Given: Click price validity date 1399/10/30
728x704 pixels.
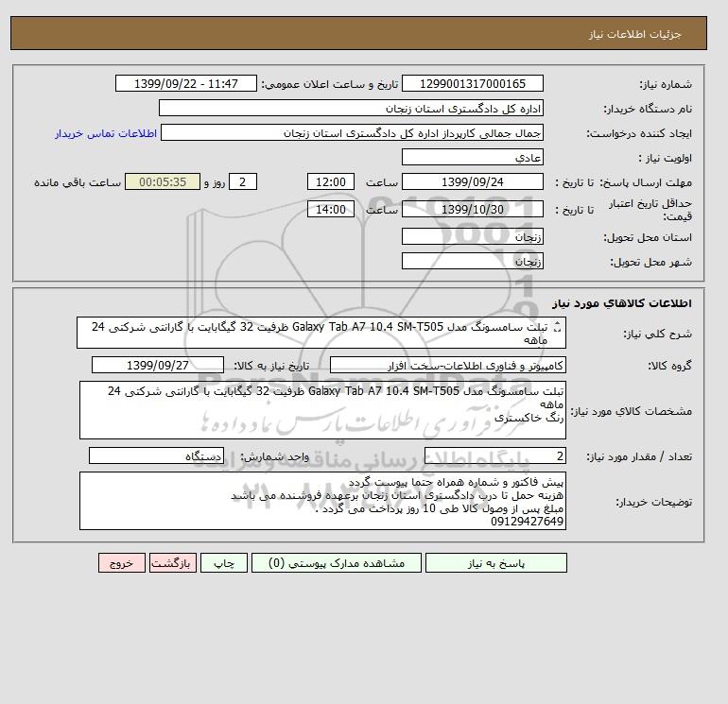Looking at the screenshot, I should (472, 209).
